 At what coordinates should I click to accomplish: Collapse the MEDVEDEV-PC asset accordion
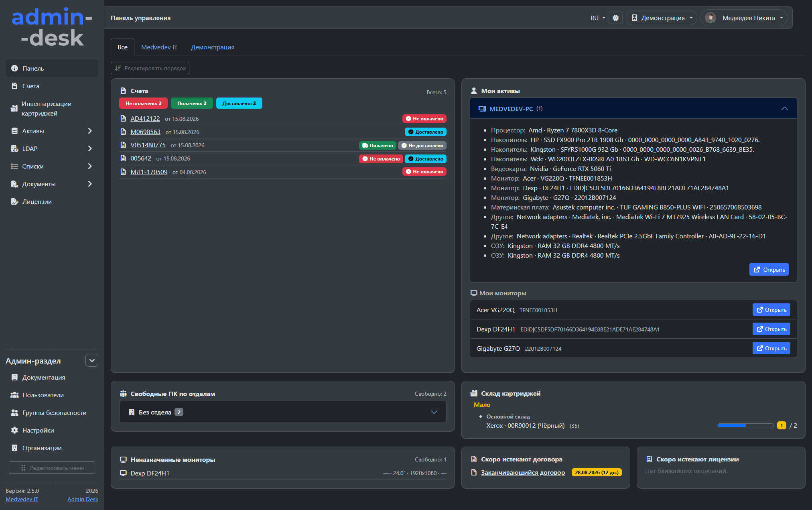(x=784, y=109)
